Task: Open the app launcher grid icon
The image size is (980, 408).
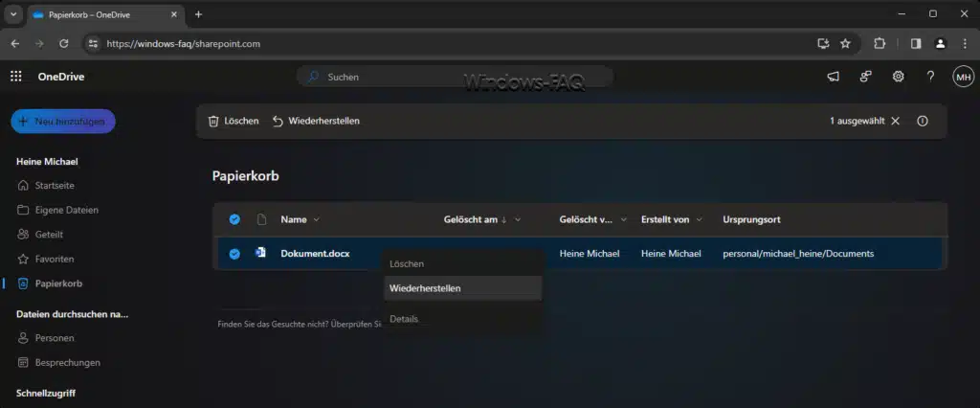Action: [15, 77]
